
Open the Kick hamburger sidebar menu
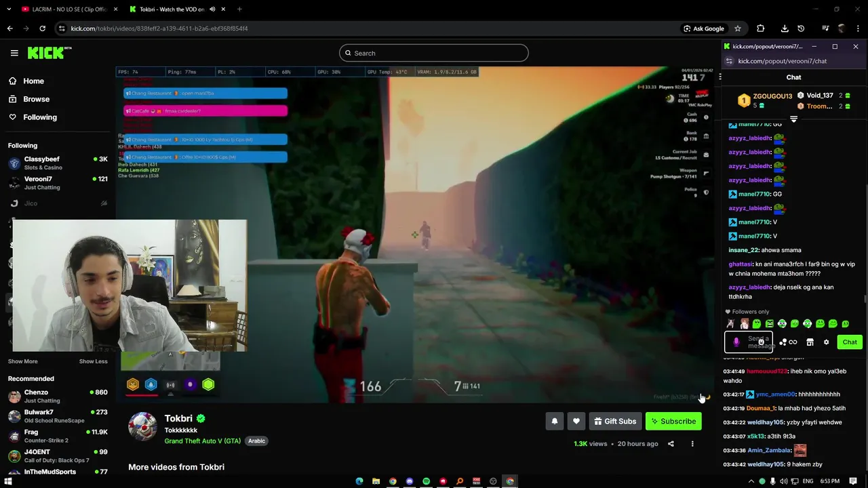click(x=14, y=53)
